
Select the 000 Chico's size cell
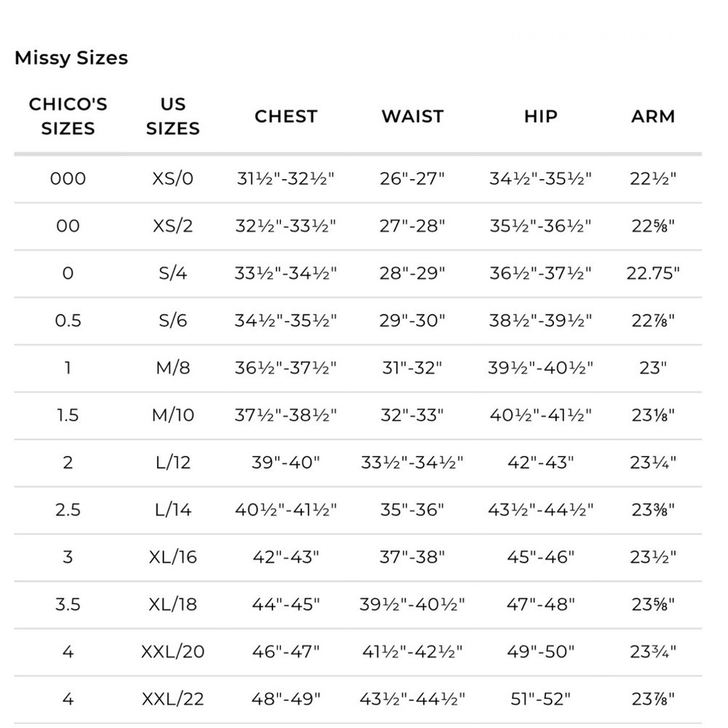(68, 179)
